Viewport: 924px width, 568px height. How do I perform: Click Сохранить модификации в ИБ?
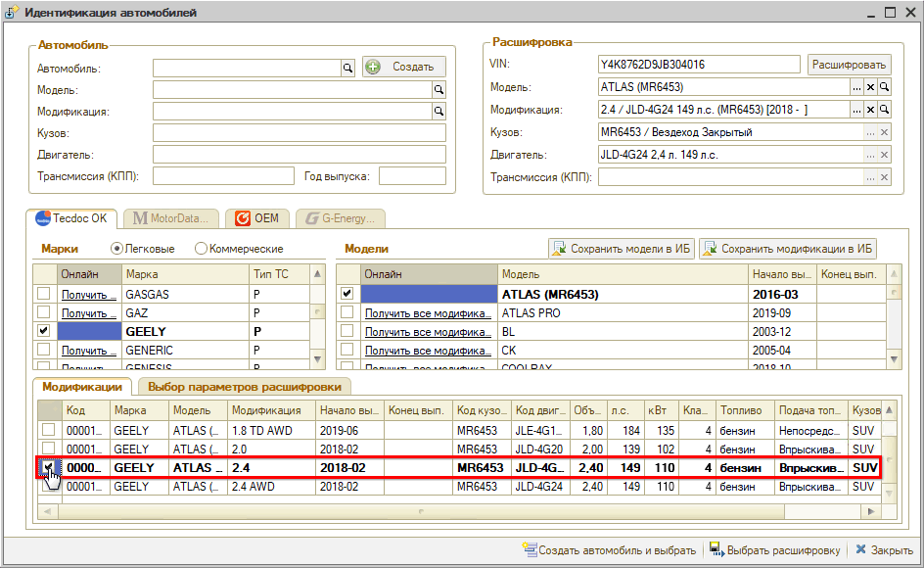pos(788,249)
